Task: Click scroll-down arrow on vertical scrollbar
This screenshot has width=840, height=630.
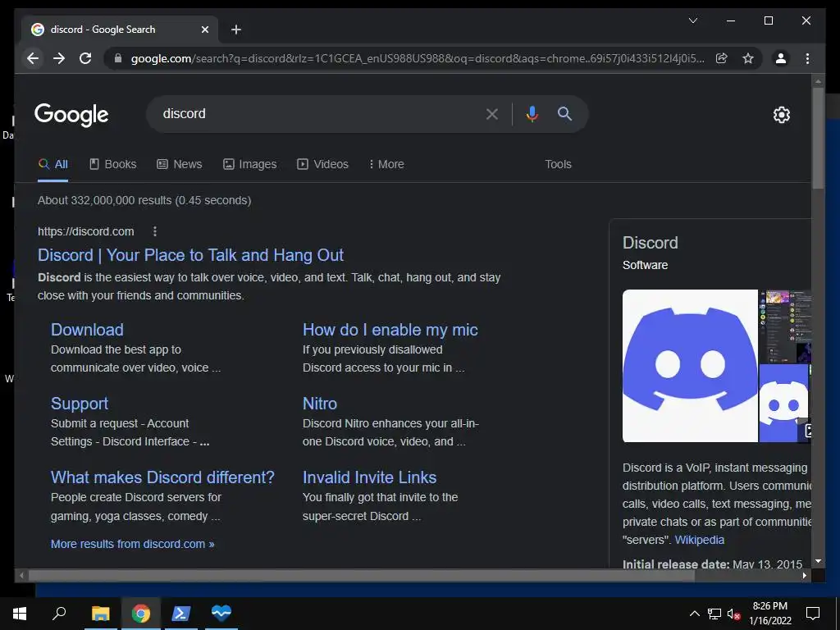Action: (818, 561)
